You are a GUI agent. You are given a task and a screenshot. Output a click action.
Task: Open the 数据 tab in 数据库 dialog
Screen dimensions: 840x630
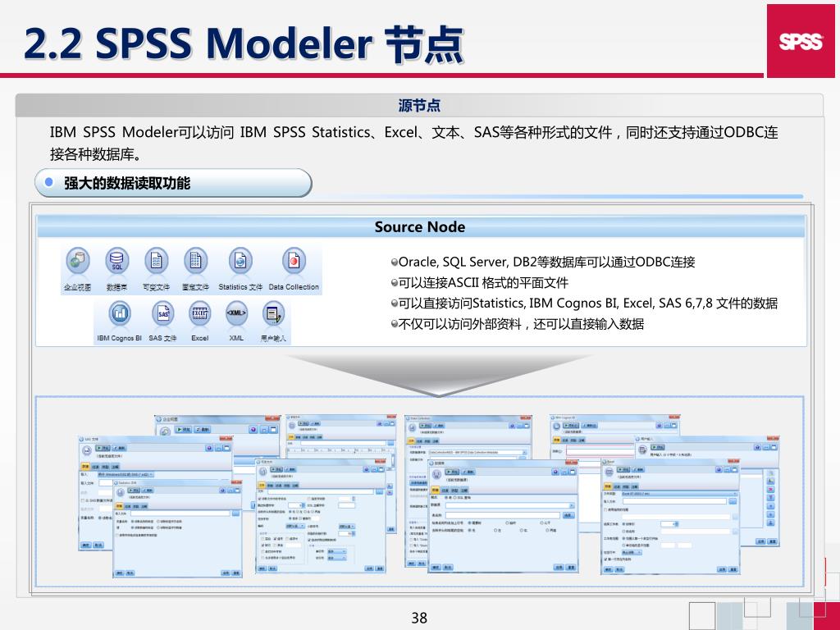pos(435,491)
